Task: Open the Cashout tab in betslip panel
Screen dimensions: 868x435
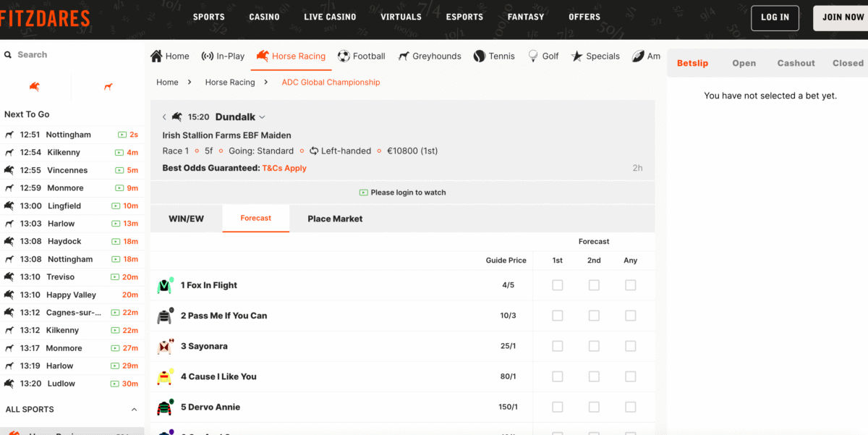Action: pos(796,63)
